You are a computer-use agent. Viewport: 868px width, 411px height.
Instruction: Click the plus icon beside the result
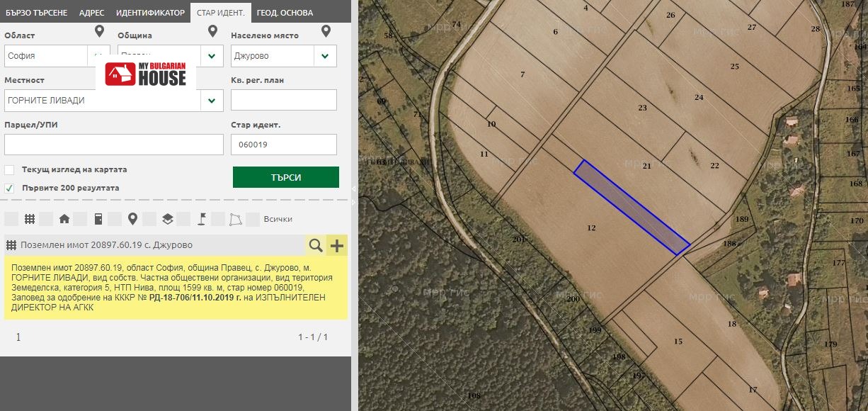pyautogui.click(x=337, y=245)
